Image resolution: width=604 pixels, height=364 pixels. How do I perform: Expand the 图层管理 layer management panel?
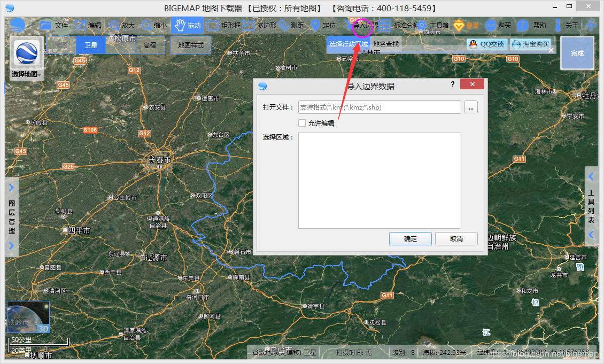pyautogui.click(x=12, y=217)
